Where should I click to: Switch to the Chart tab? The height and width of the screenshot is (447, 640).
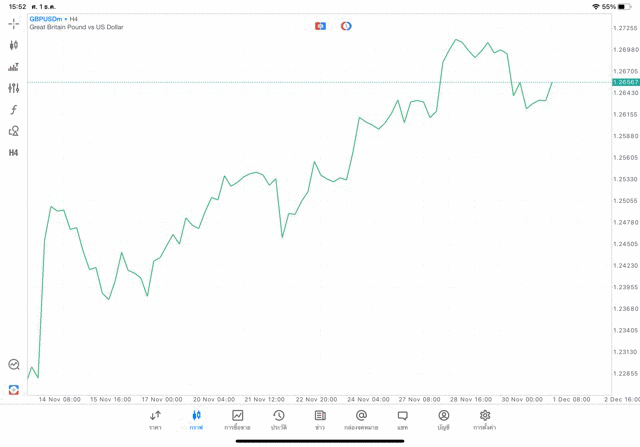[x=196, y=419]
